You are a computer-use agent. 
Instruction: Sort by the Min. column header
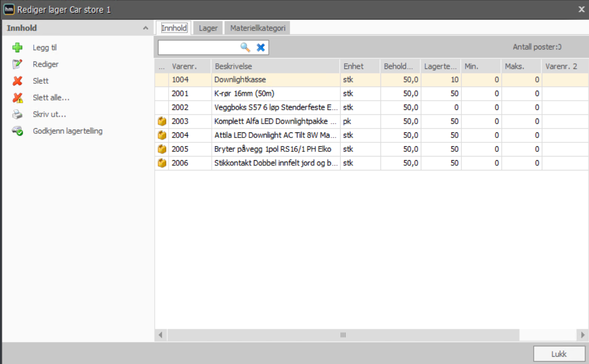481,66
